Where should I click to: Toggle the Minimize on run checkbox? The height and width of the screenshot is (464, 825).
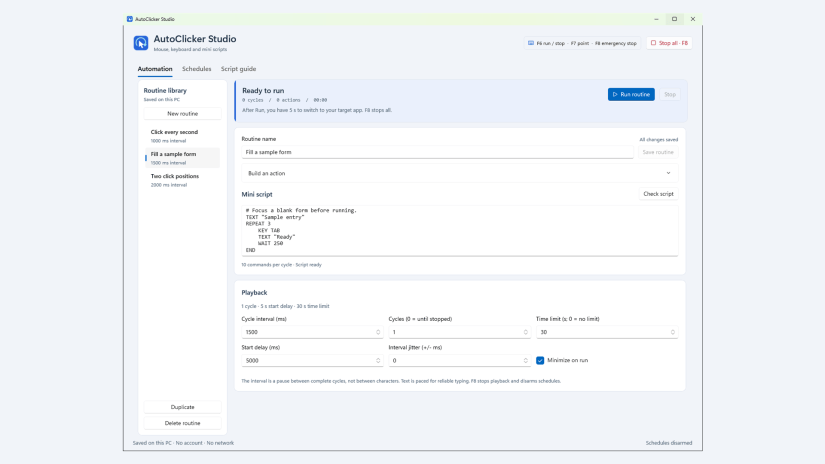click(540, 360)
